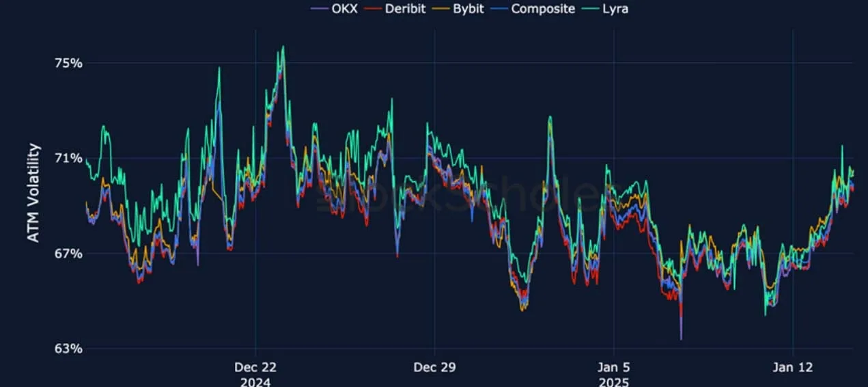Click the ATM Volatility axis title
The width and height of the screenshot is (868, 387).
point(33,193)
